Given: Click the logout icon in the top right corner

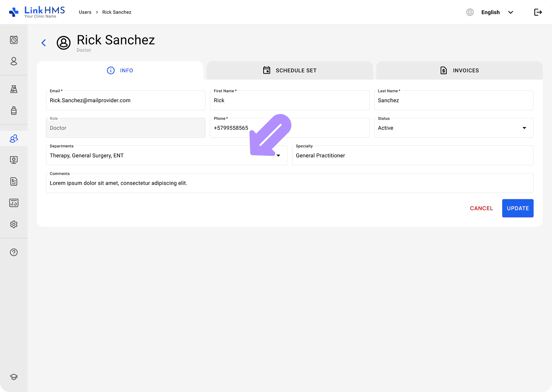Looking at the screenshot, I should click(x=538, y=12).
